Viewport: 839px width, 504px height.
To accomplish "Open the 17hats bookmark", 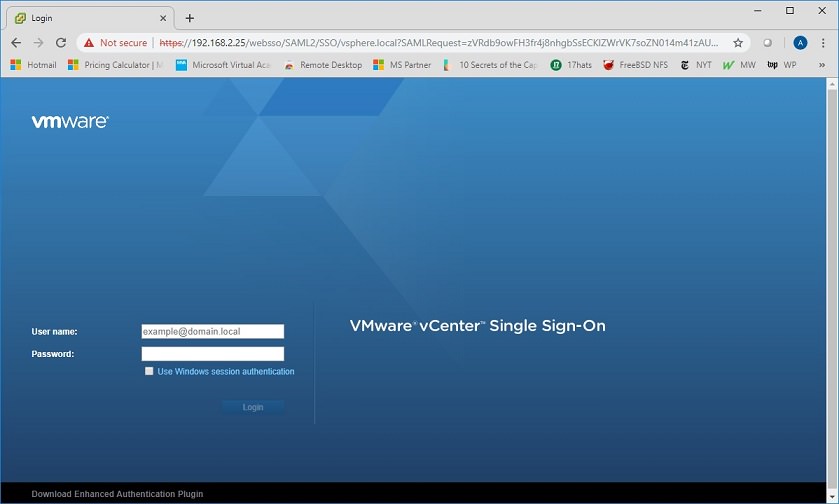I will tap(571, 65).
